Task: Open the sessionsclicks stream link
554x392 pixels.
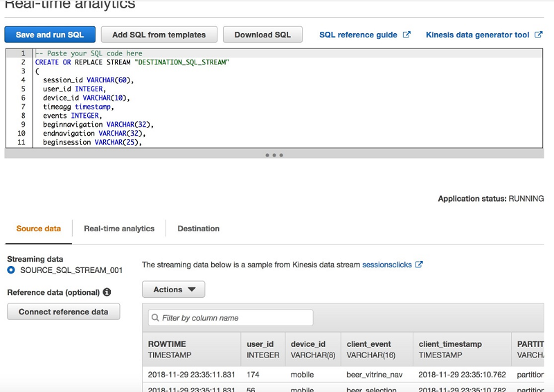Action: click(387, 265)
